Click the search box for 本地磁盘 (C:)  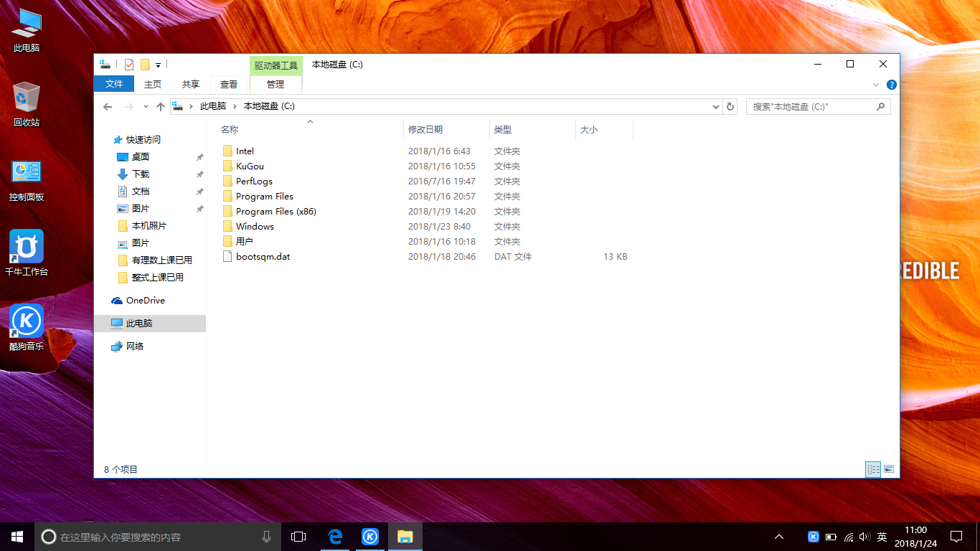[811, 106]
